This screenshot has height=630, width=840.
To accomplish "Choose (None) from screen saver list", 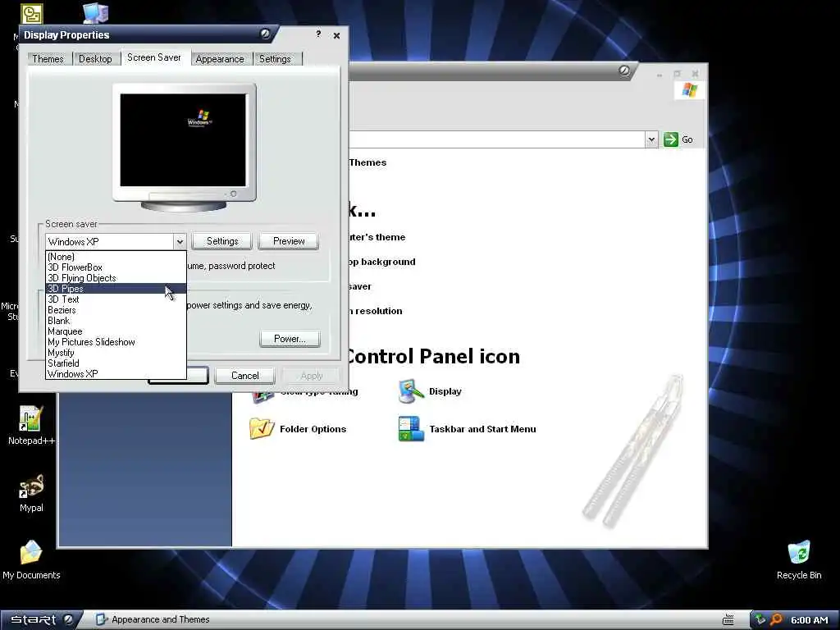I will pos(116,257).
